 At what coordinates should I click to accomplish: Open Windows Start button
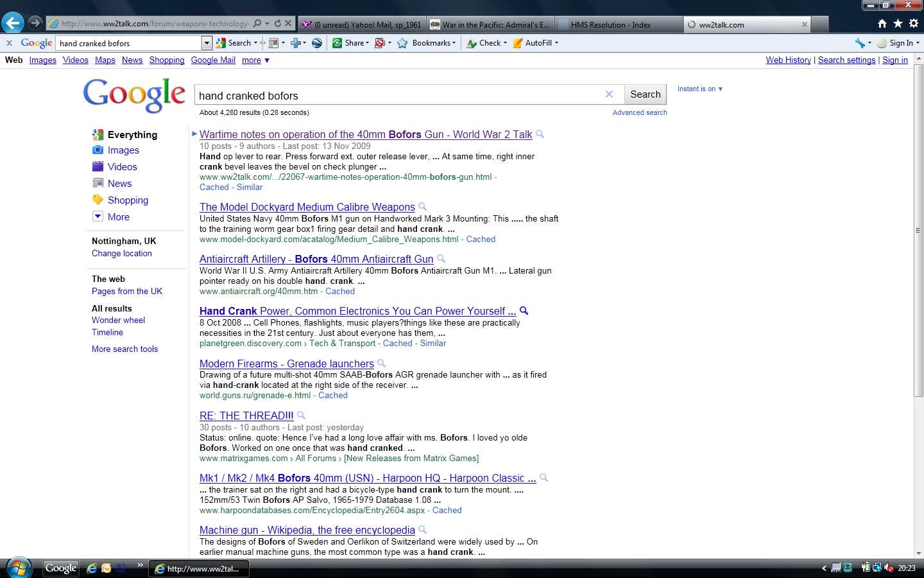pos(19,568)
